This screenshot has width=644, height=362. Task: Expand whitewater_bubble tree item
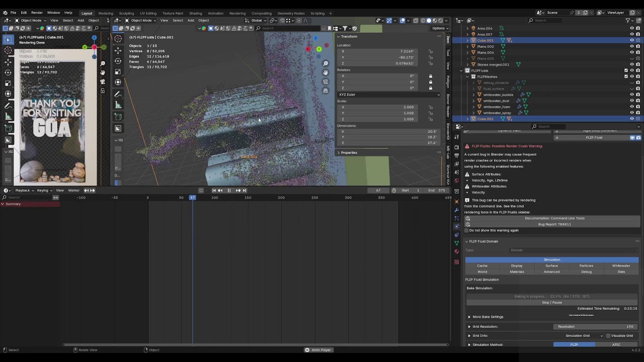473,95
